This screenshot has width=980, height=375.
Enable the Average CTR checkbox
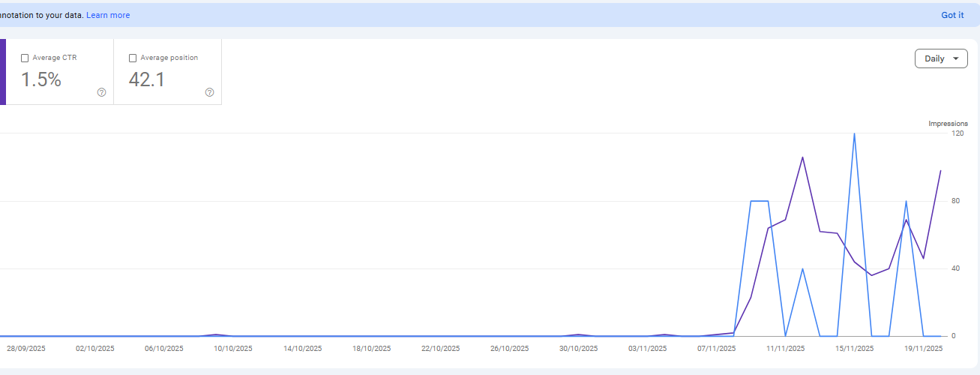pos(25,58)
